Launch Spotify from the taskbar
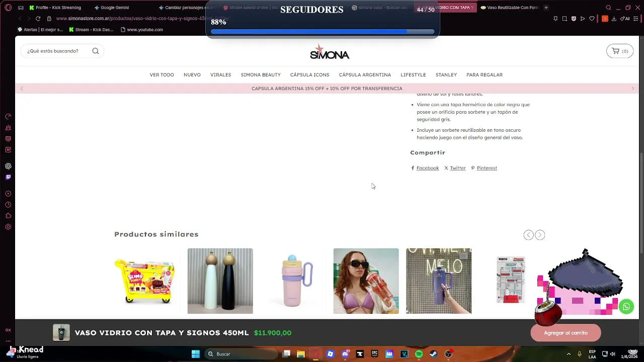The height and width of the screenshot is (362, 644). [x=419, y=354]
